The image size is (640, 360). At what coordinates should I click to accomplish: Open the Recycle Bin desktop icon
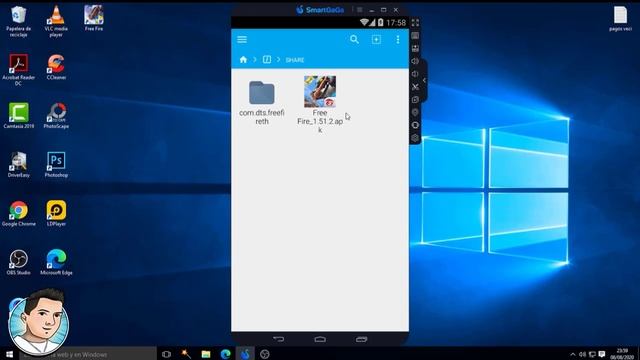18,21
